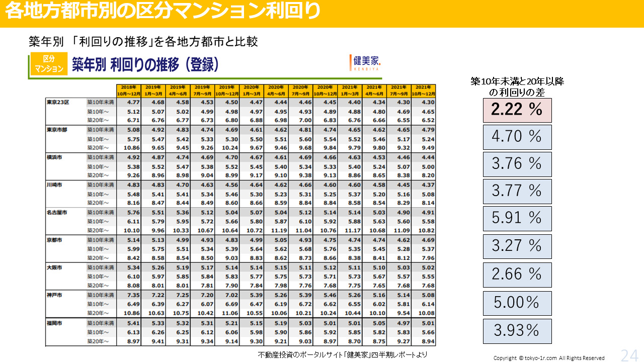The height and width of the screenshot is (362, 644).
Task: Select the 横浜市 row label
Action: (53, 157)
